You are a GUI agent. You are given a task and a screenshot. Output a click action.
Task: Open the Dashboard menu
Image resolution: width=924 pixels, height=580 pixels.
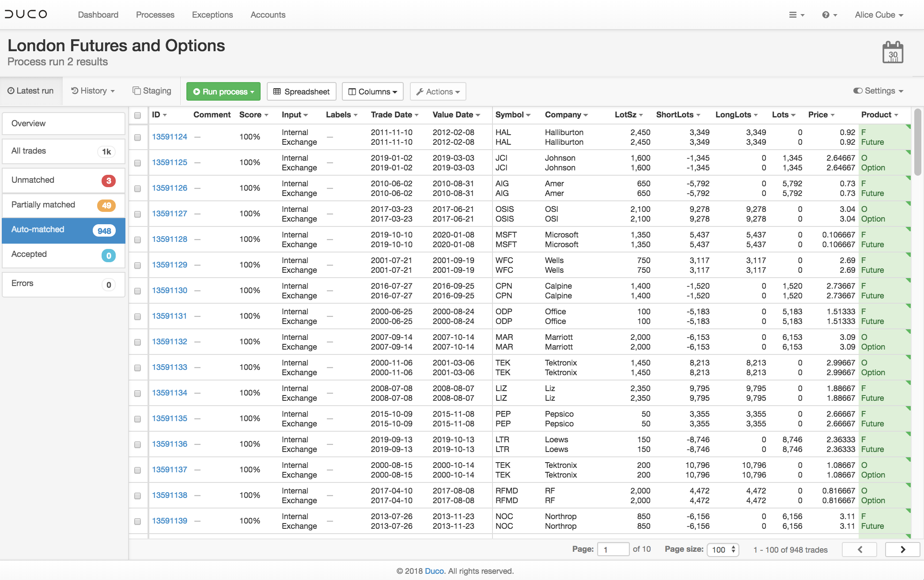point(98,15)
